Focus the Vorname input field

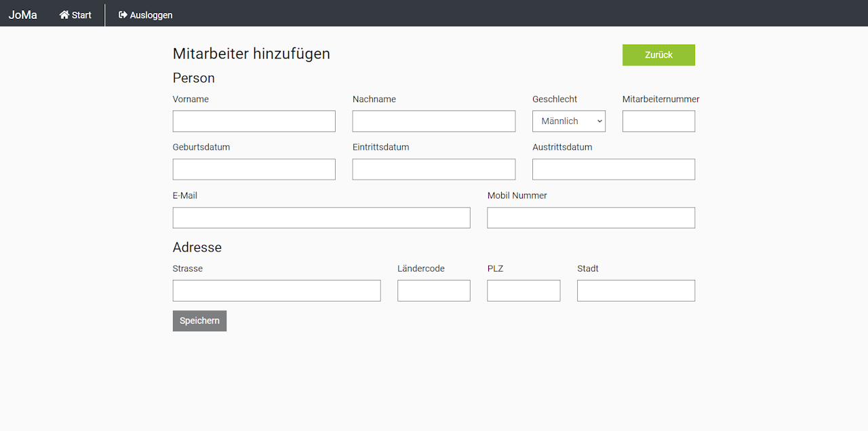254,121
